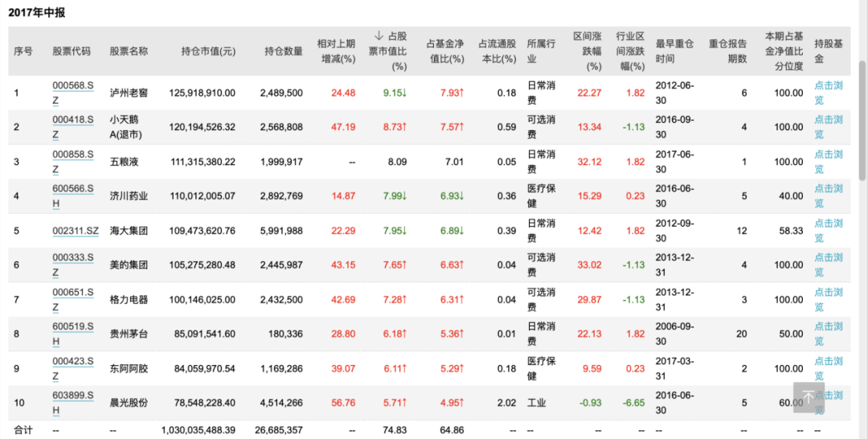The width and height of the screenshot is (868, 439).
Task: Select date 2006-09-30 in 贵州茅台 row
Action: 674,334
